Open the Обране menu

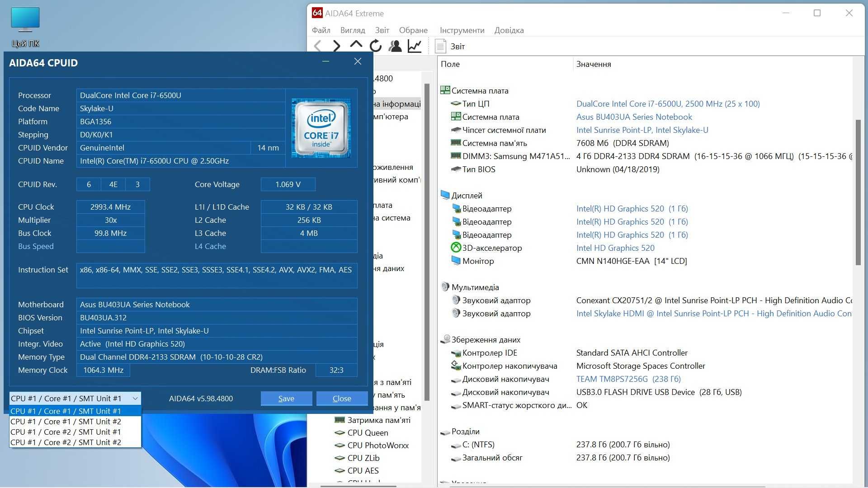413,30
